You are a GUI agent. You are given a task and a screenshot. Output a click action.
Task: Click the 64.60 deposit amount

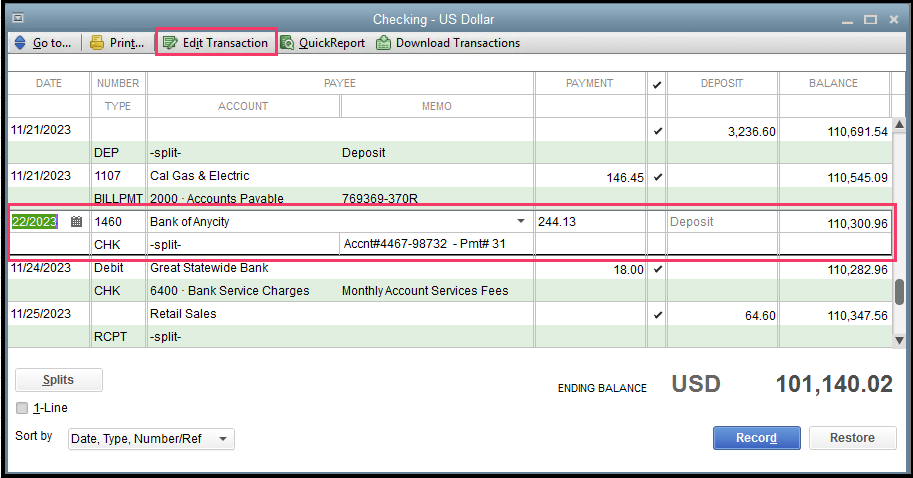(760, 316)
